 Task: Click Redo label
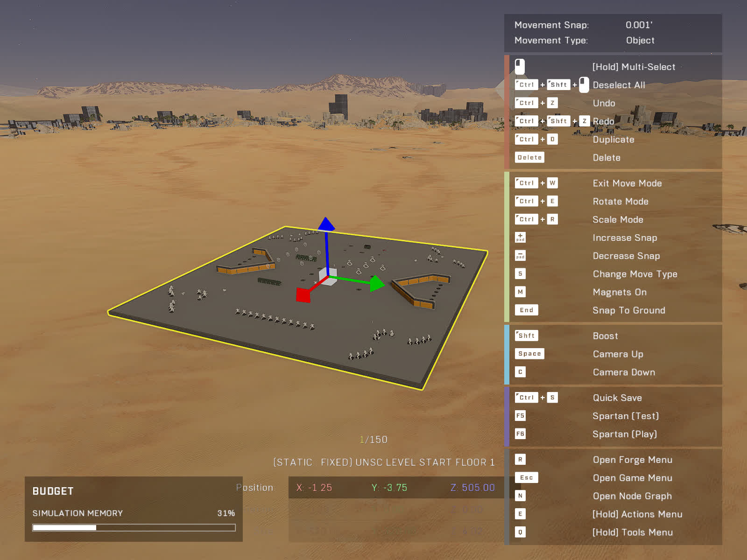[603, 121]
